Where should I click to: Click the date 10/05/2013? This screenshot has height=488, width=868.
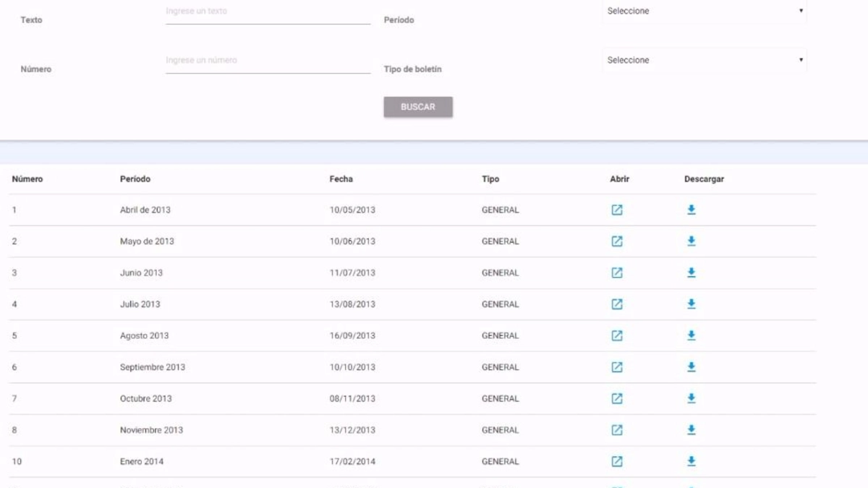click(352, 210)
